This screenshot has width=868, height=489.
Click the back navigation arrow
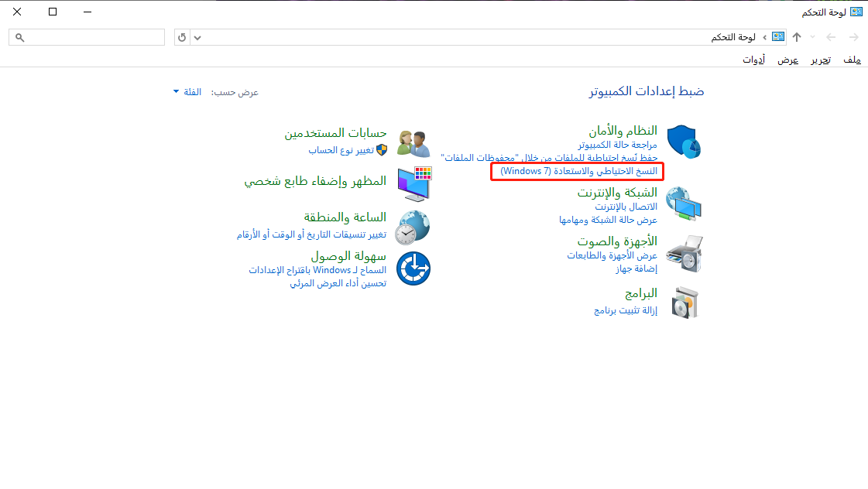(854, 36)
